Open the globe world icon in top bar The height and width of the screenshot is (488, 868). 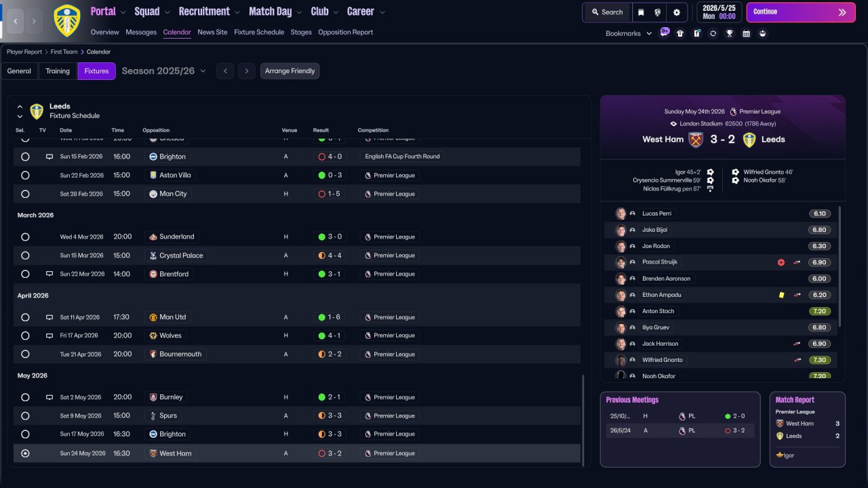pyautogui.click(x=658, y=12)
